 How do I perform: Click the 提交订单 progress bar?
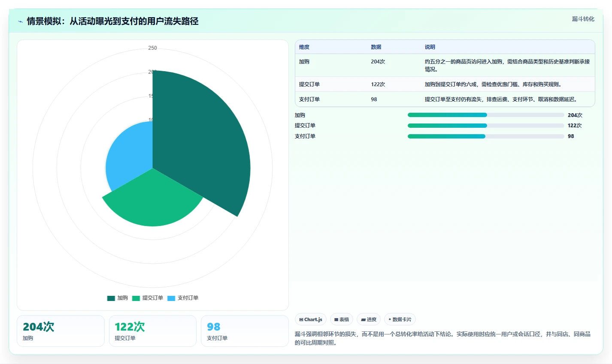point(486,126)
